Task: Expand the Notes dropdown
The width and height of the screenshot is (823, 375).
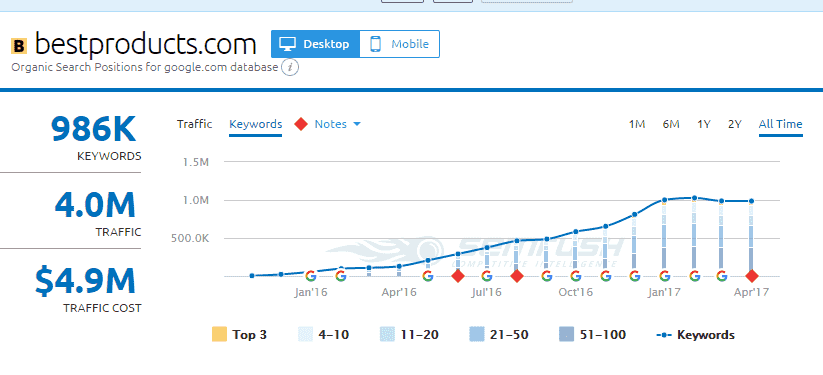Action: tap(337, 124)
